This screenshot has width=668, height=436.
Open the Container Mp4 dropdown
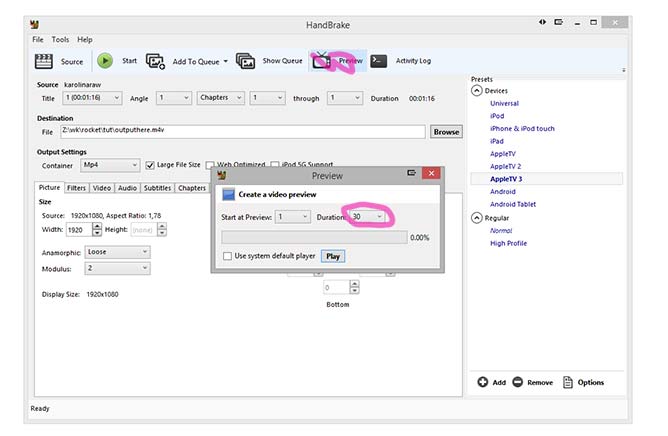pos(110,165)
